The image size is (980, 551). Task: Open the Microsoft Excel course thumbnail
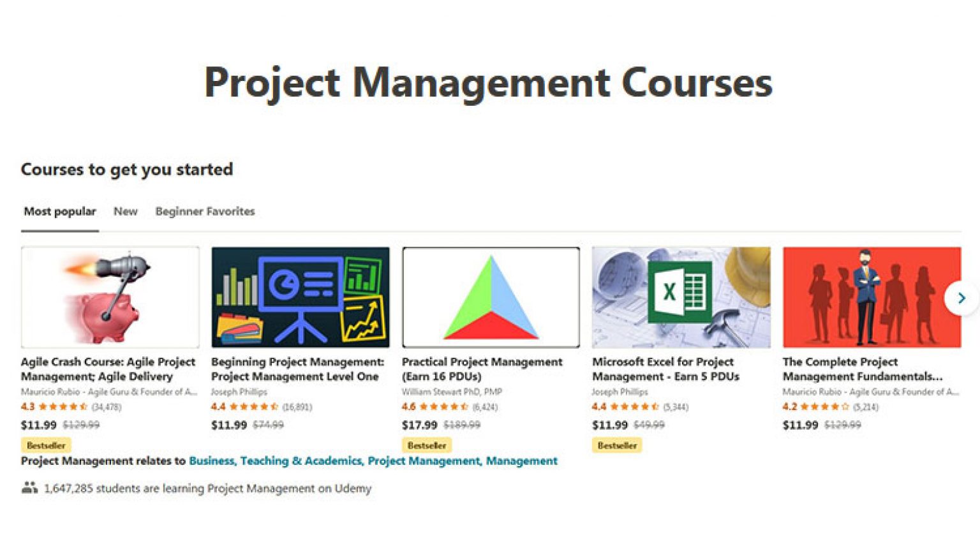click(681, 297)
